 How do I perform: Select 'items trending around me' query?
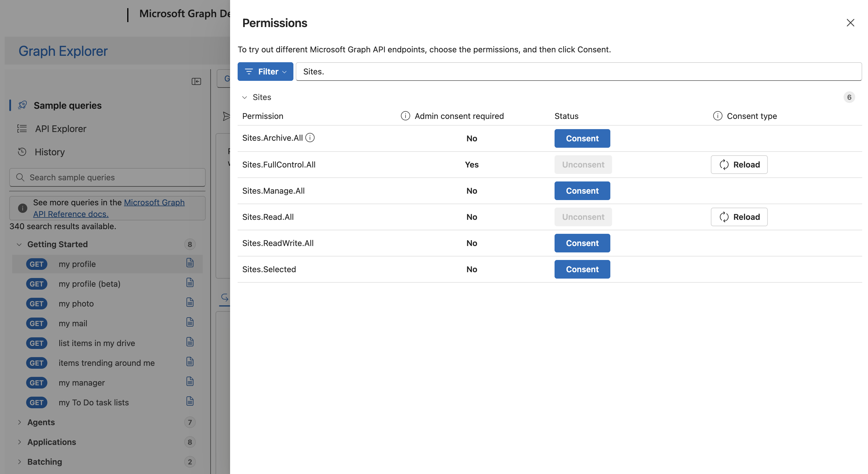[107, 363]
